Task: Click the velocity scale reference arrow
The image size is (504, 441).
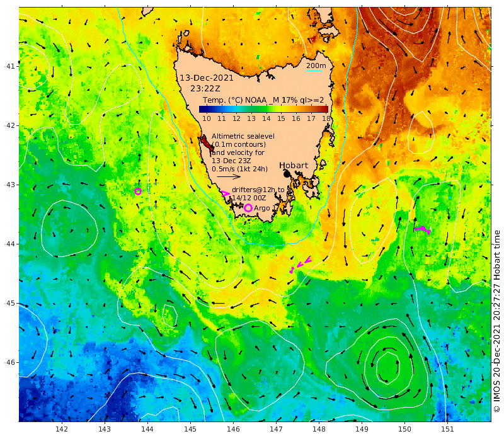Action: point(229,176)
